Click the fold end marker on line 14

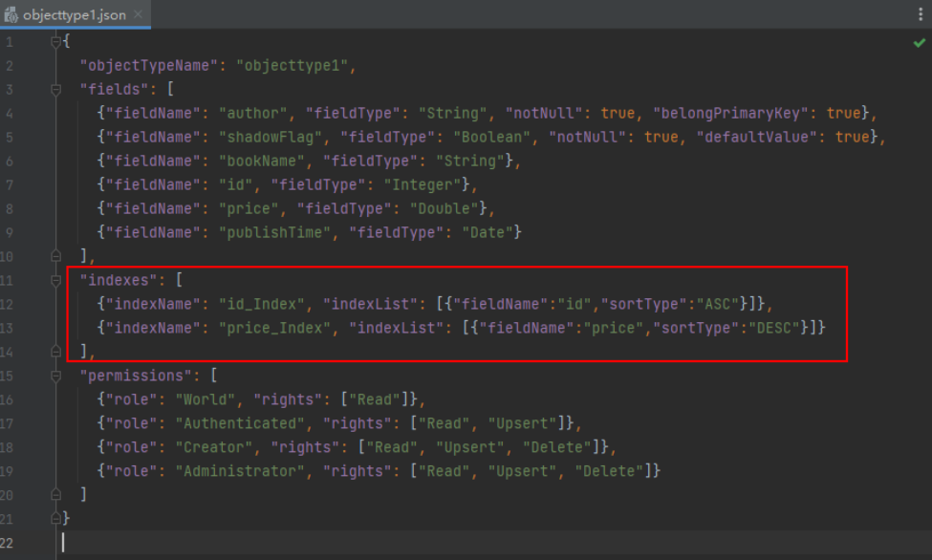pos(55,352)
